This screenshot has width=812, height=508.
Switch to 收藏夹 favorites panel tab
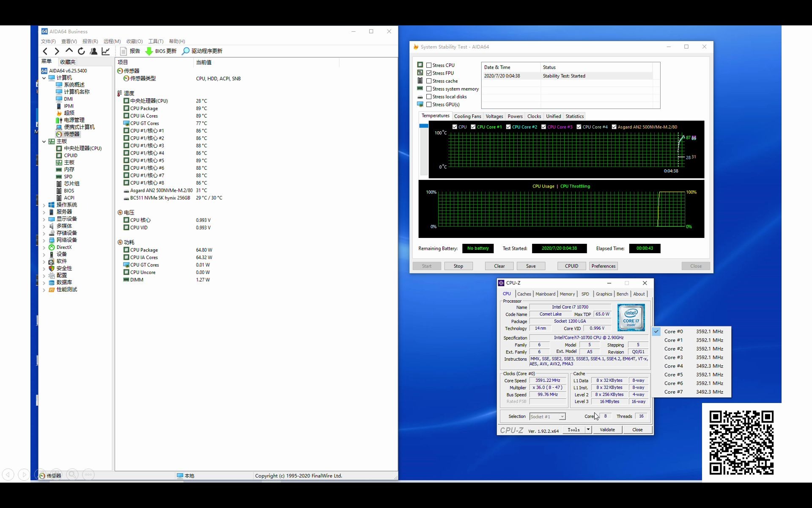click(68, 62)
